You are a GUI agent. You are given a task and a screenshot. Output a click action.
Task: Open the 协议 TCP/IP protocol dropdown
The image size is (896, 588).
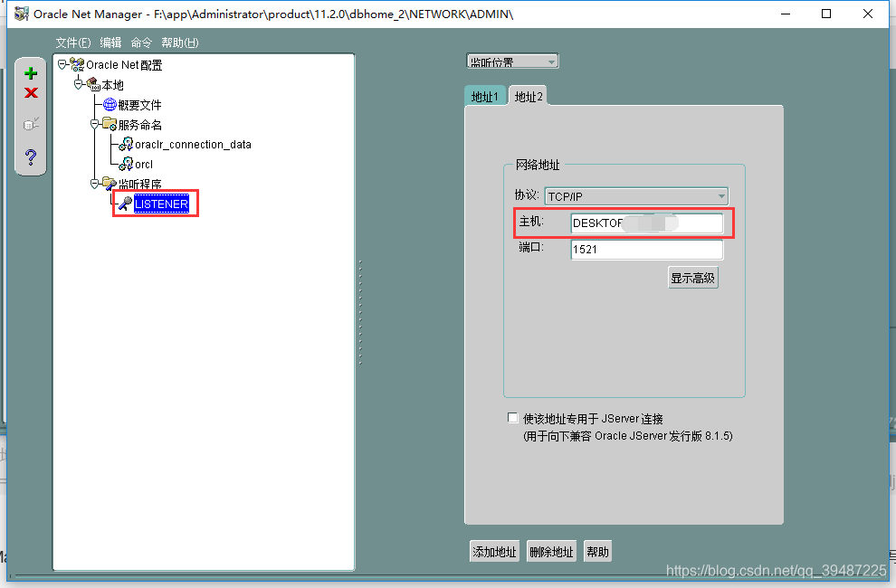point(636,196)
